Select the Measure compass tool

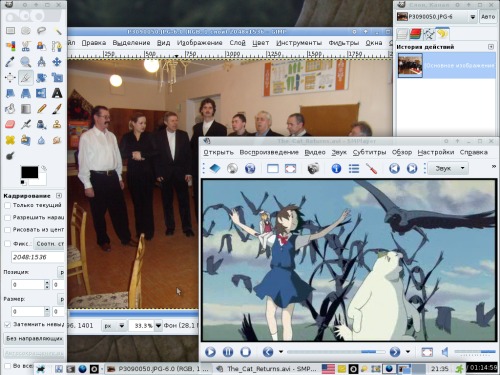coord(41,62)
